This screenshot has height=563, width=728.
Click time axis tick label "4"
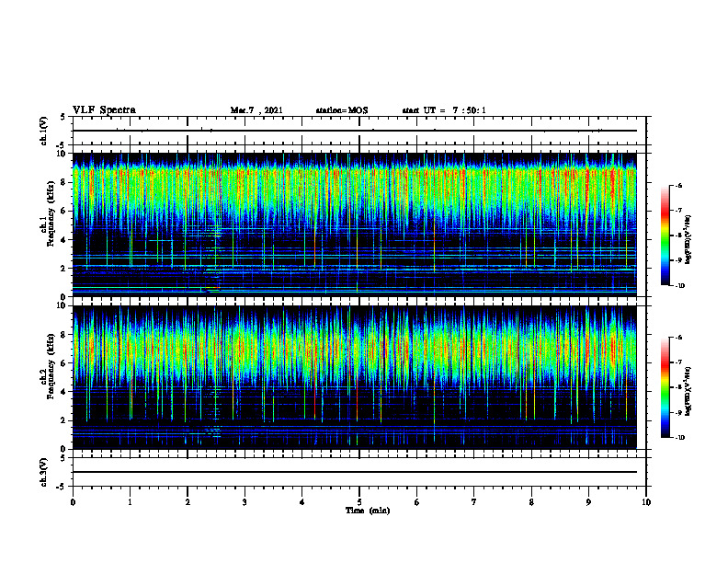[302, 502]
